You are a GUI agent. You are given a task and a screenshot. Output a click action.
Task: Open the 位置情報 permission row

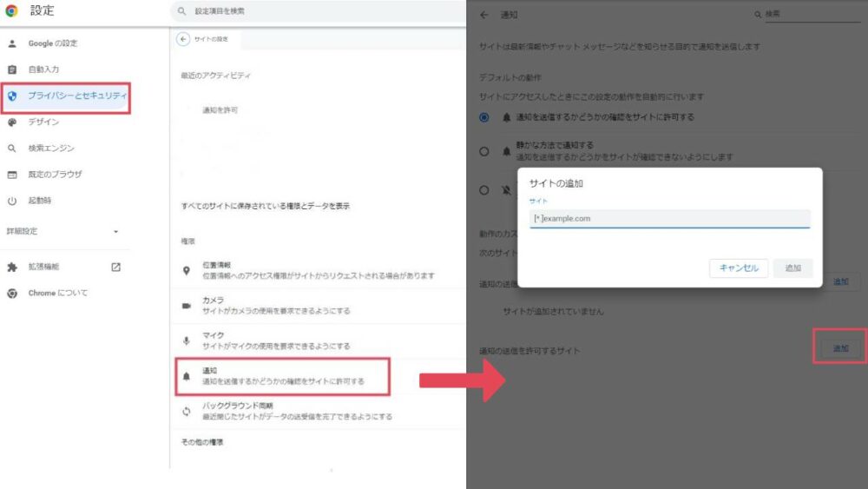(x=319, y=270)
